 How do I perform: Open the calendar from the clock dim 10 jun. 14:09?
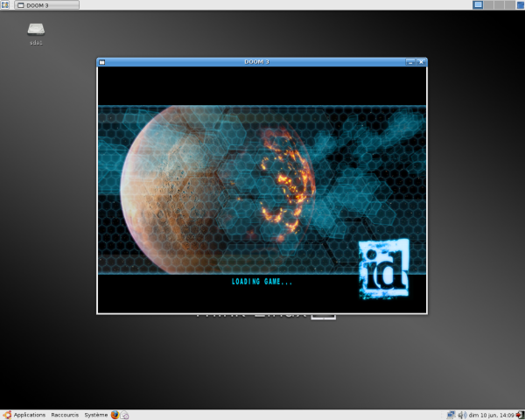tap(491, 416)
